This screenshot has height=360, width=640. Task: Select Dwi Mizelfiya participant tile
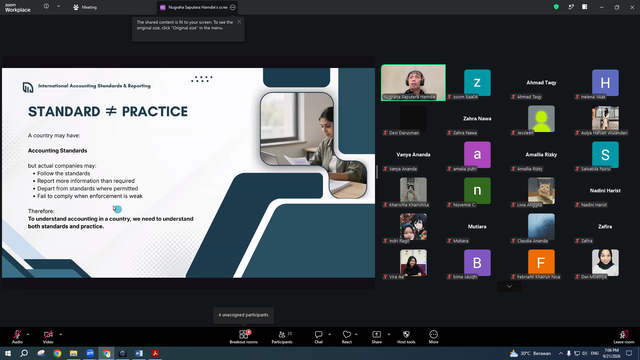[x=605, y=263]
